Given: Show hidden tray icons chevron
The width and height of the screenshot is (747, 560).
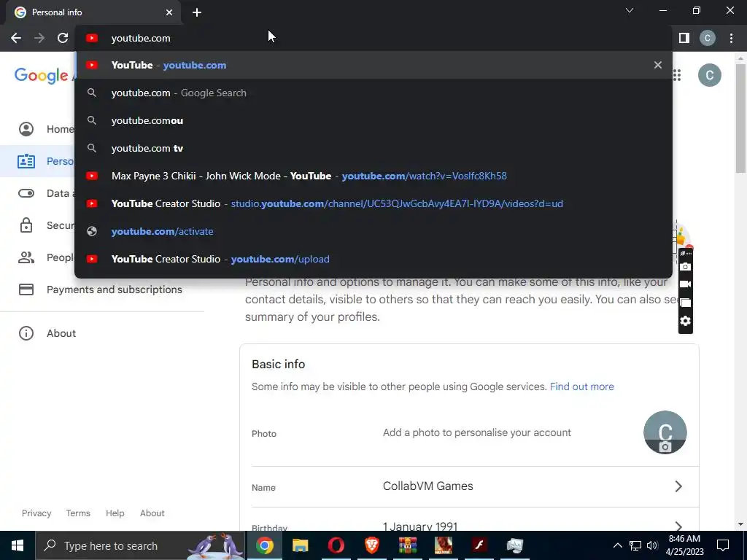Looking at the screenshot, I should click(x=617, y=545).
